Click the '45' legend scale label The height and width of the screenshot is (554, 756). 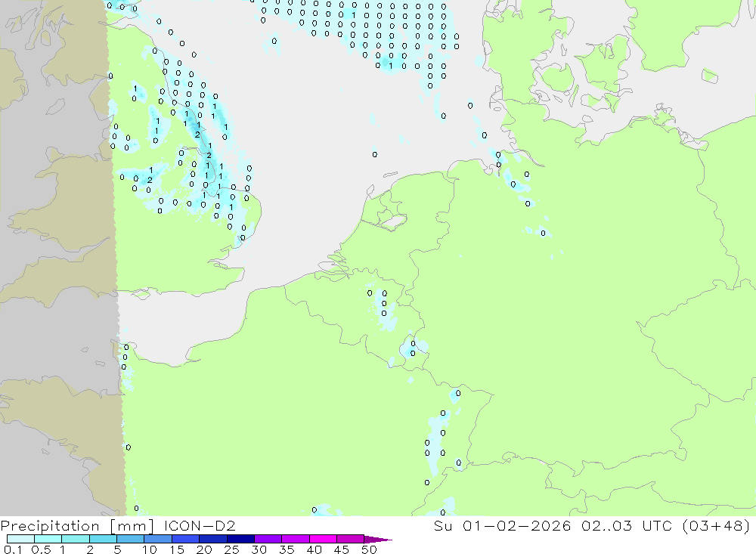pos(342,549)
